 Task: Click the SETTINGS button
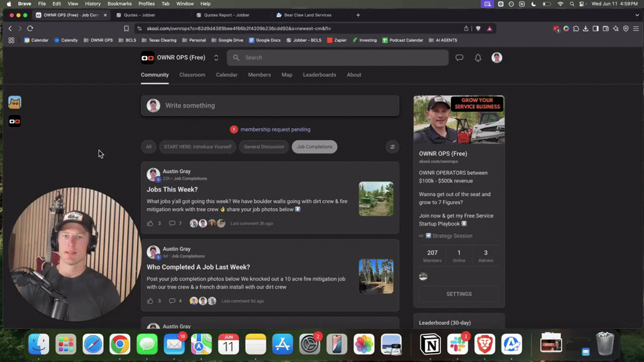458,294
